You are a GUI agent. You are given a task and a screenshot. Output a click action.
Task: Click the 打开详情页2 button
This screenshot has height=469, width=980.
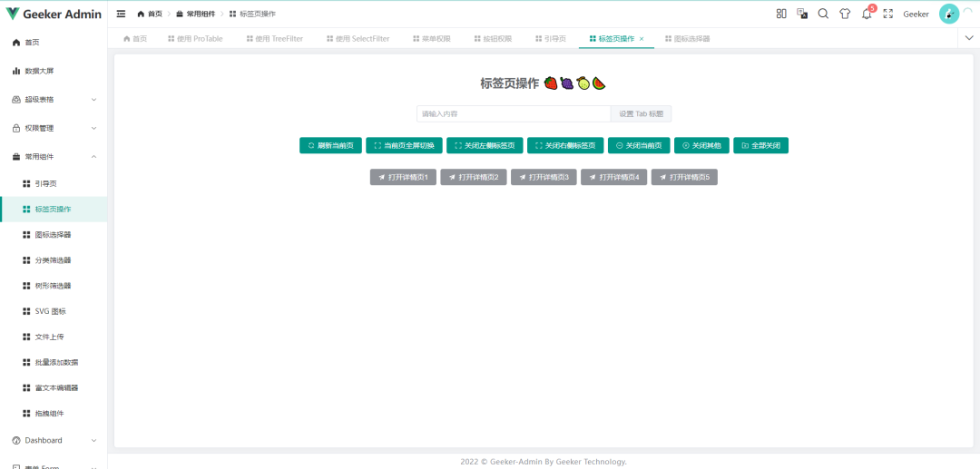point(474,178)
